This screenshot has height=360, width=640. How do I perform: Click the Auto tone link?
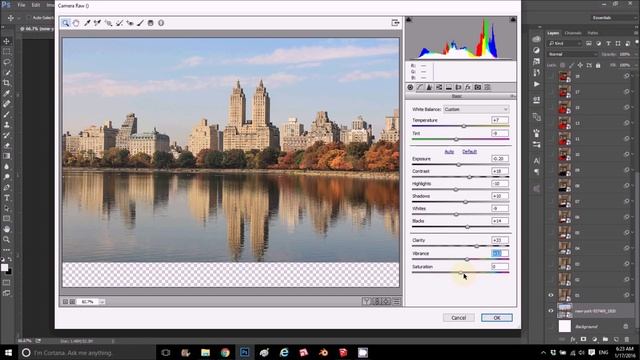449,152
